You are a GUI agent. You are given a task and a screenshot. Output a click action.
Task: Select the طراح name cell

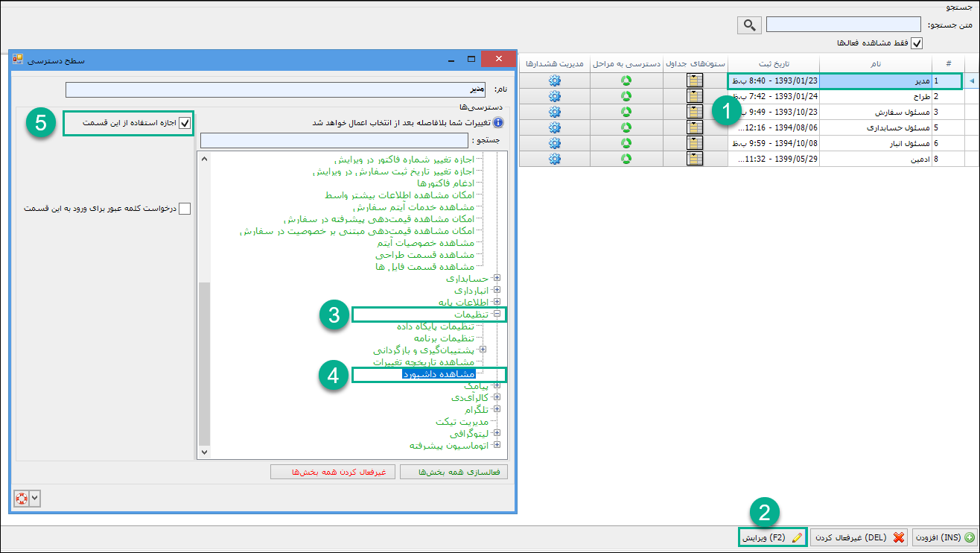pos(876,96)
